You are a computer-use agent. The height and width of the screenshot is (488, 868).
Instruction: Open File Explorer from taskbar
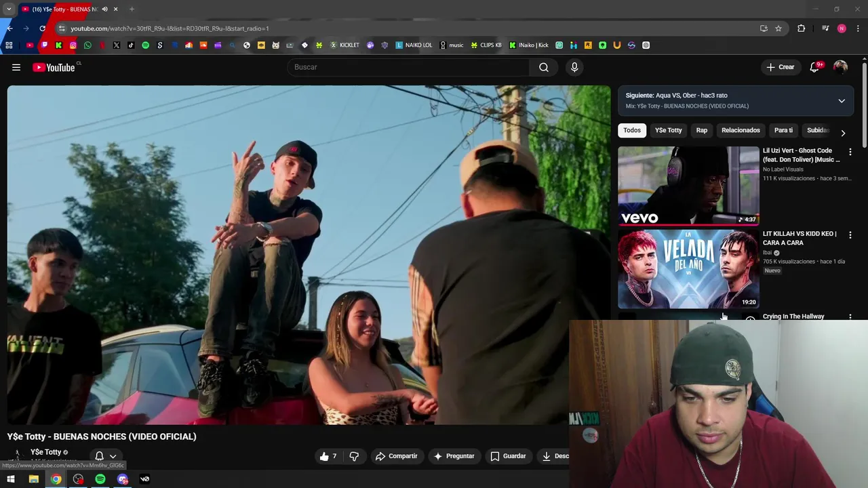[x=33, y=479]
